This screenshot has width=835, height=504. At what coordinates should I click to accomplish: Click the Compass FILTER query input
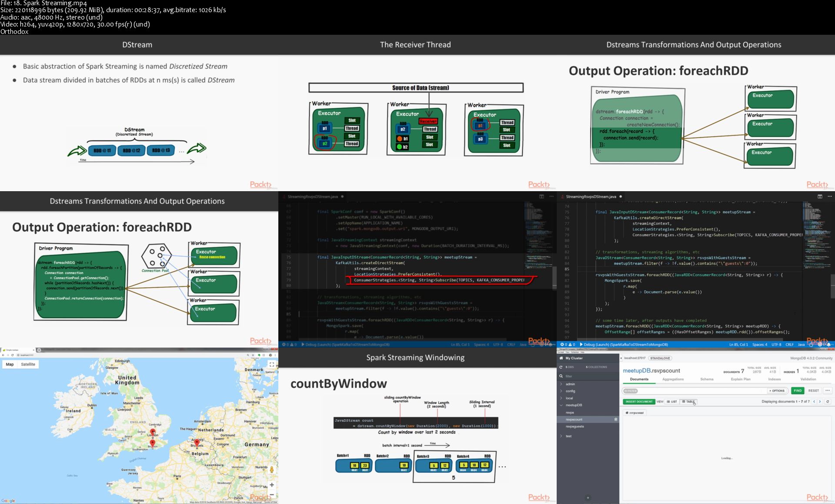(695, 391)
